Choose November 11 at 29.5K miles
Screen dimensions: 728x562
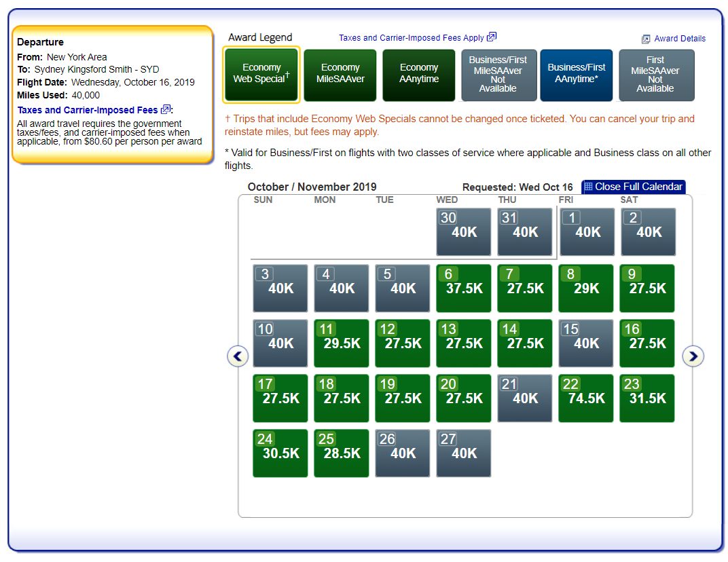click(342, 343)
